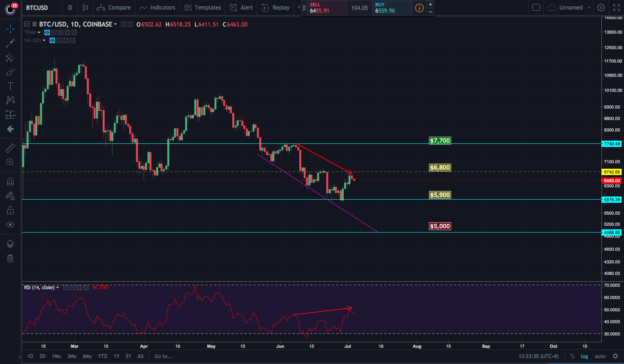Select the text annotation tool
Image resolution: width=624 pixels, height=364 pixels.
(x=10, y=86)
